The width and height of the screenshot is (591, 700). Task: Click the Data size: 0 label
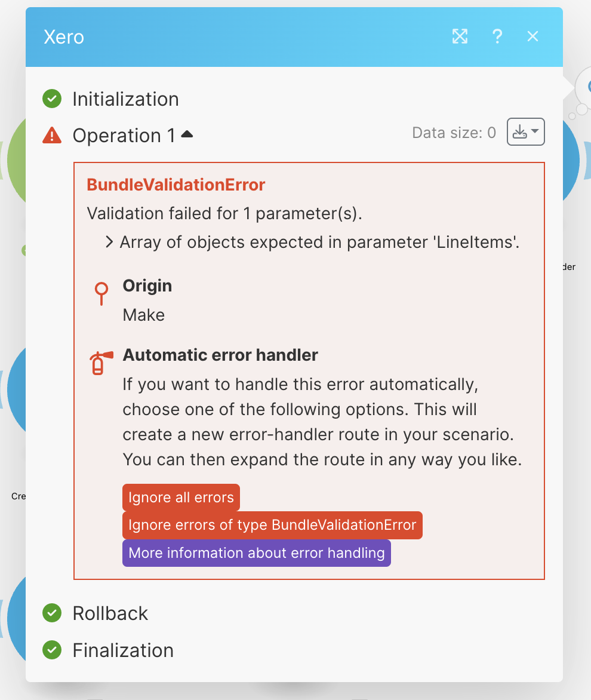point(454,133)
